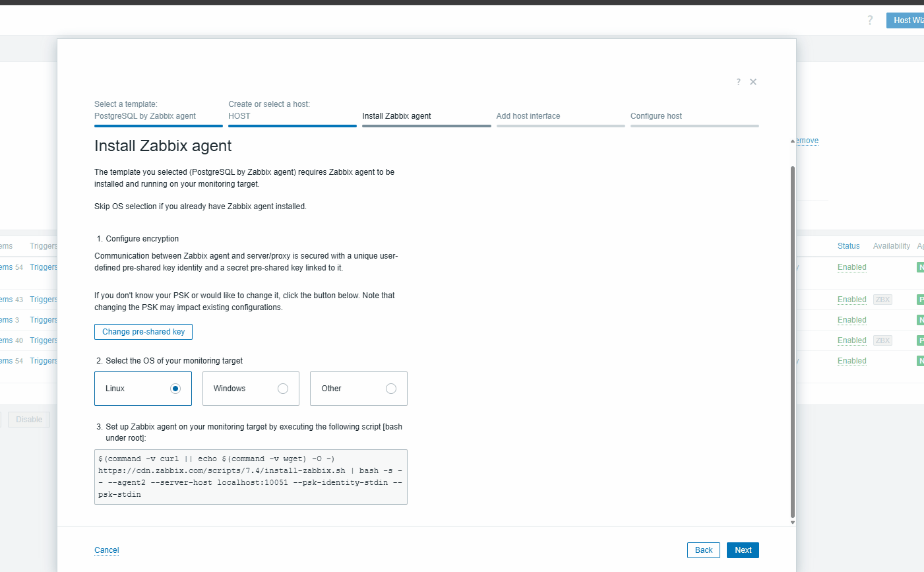Click the '3. Set up Zabbix agent' instruction text
The image size is (924, 572).
coord(249,432)
